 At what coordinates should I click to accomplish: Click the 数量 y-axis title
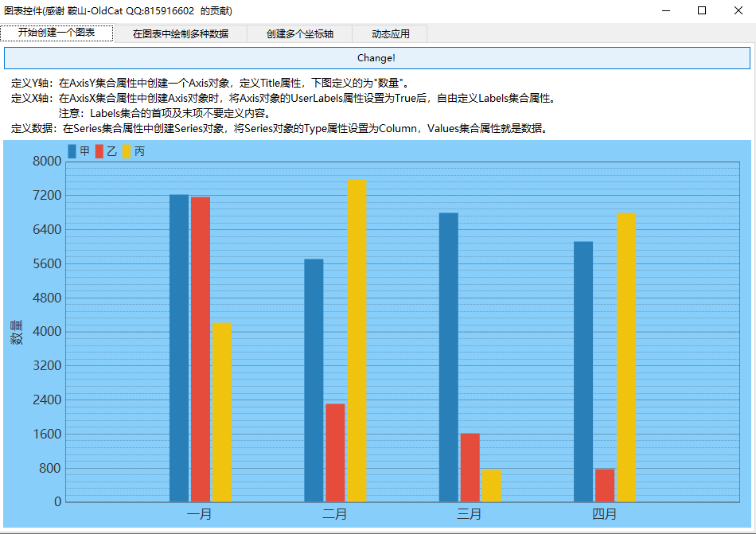[x=16, y=332]
